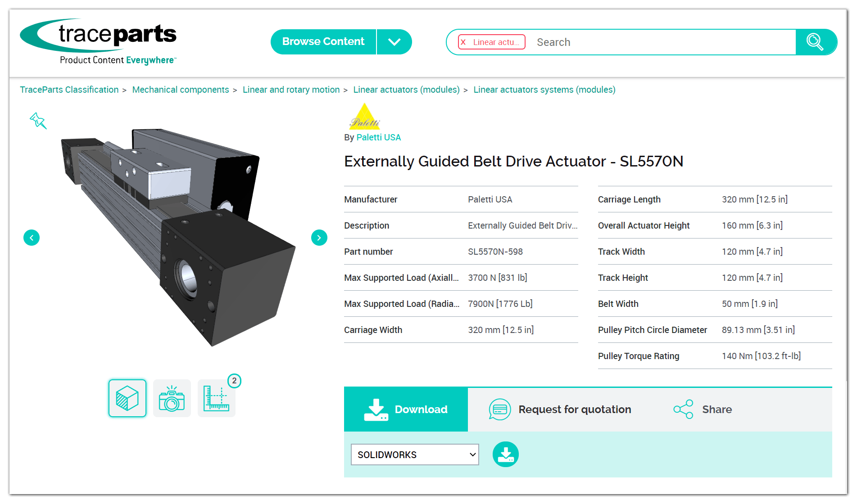The width and height of the screenshot is (857, 504).
Task: Select the product title Externally Guided Belt Drive Actuator
Action: pos(514,161)
